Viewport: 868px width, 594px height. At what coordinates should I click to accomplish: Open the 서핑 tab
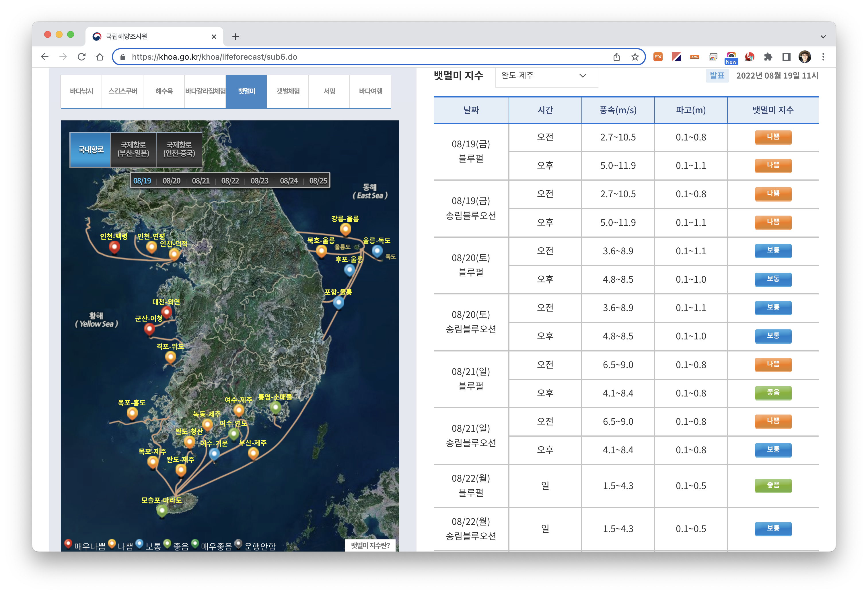point(329,91)
